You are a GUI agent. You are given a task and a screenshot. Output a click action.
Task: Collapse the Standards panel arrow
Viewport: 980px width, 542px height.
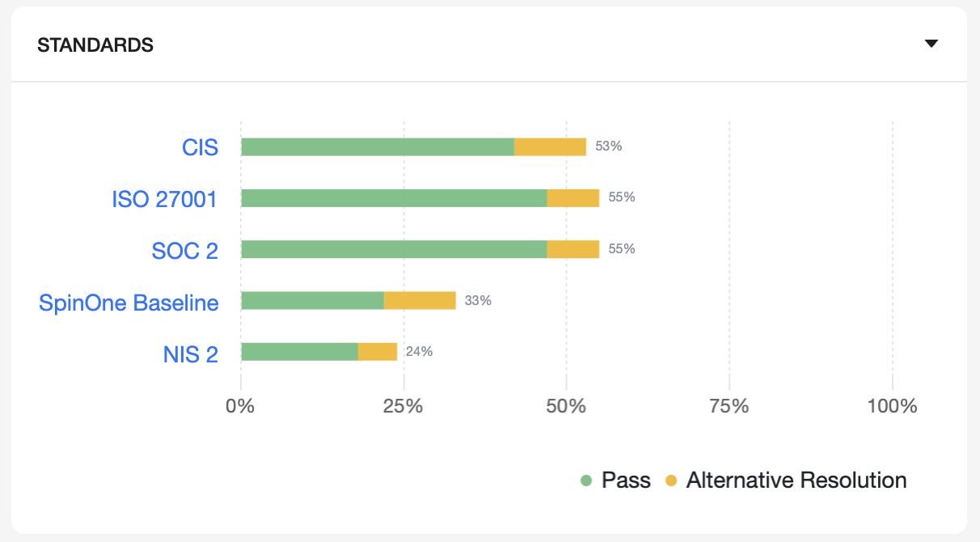coord(931,44)
